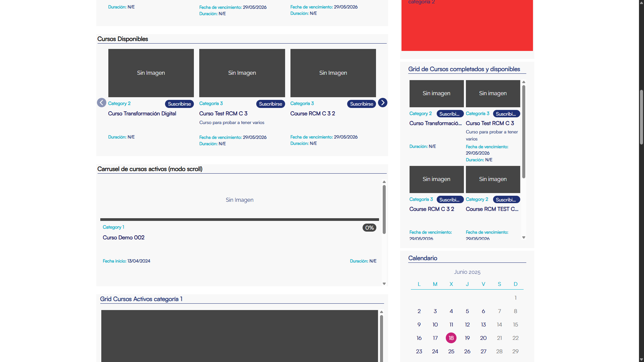
Task: Select day 19 in the June calendar
Action: pyautogui.click(x=467, y=338)
